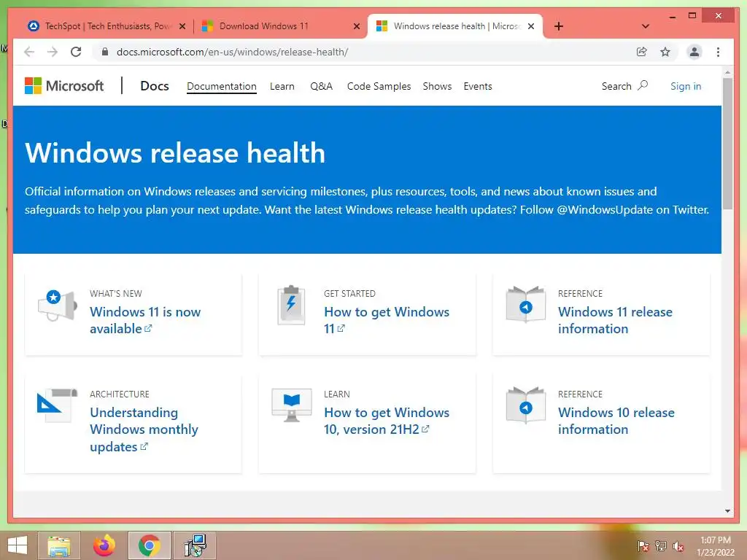Open the Chrome profile avatar
The height and width of the screenshot is (560, 747).
click(694, 52)
